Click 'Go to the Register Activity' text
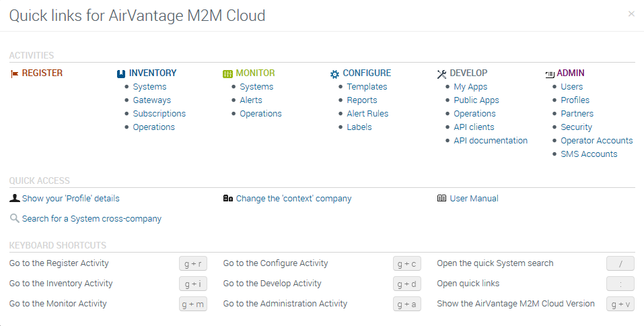 [x=59, y=263]
